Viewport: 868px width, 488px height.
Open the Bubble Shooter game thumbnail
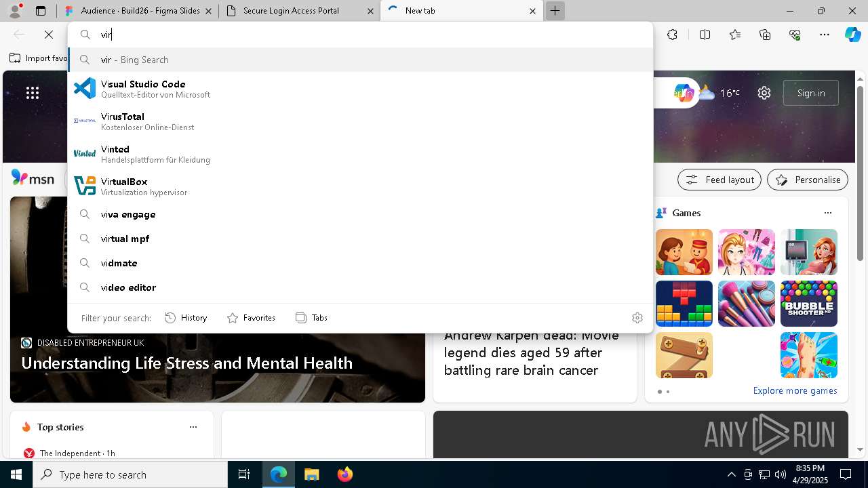[x=809, y=304]
